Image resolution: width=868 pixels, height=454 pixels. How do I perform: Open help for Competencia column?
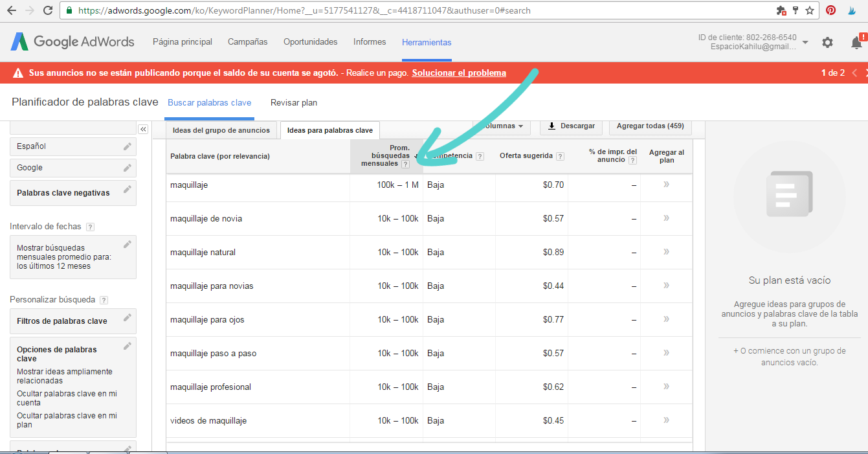(x=480, y=156)
